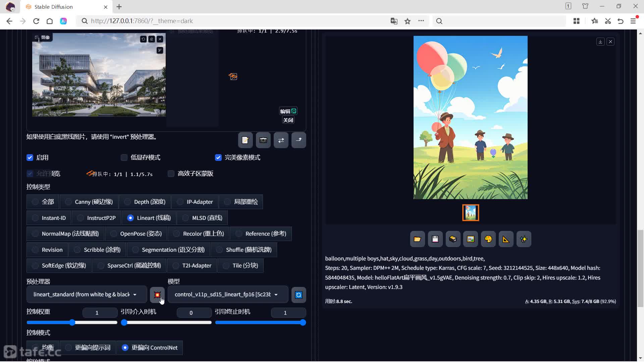Reload the Stable Diffusion page
The height and width of the screenshot is (362, 644).
click(36, 21)
